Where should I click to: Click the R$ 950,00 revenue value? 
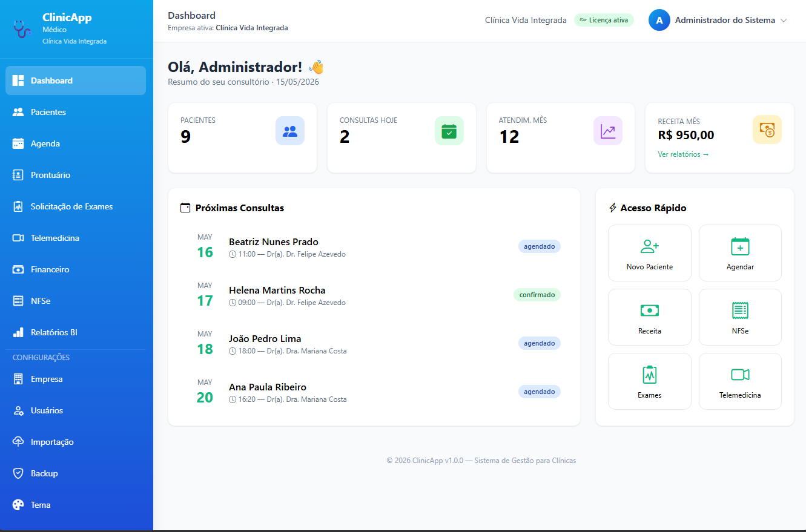686,135
